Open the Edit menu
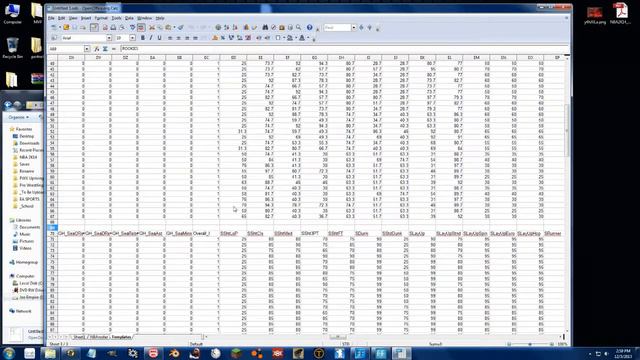This screenshot has width=640, height=360. 61,18
